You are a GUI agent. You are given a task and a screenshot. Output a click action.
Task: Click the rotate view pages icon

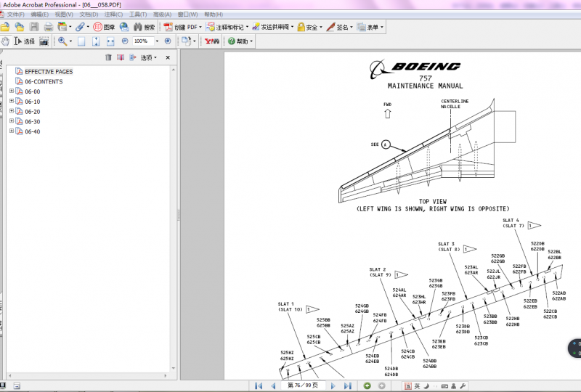click(187, 41)
